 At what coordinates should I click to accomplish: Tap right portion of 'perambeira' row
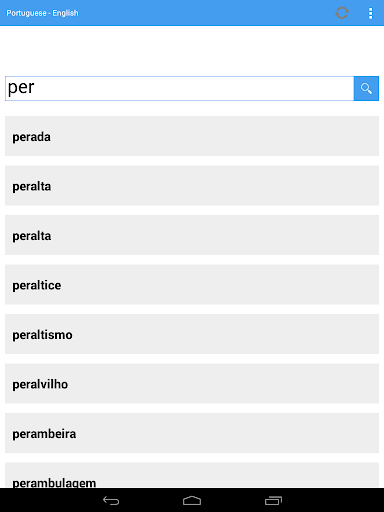300,433
